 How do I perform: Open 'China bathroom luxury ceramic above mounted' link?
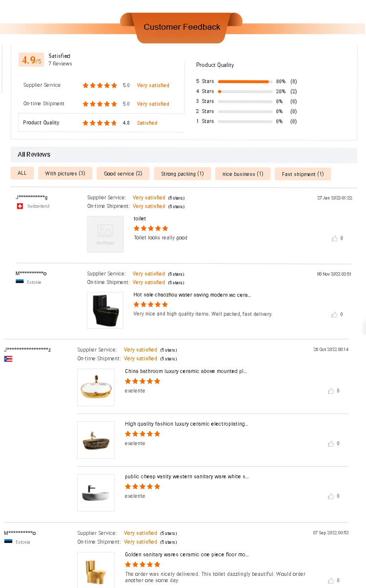pos(186,372)
